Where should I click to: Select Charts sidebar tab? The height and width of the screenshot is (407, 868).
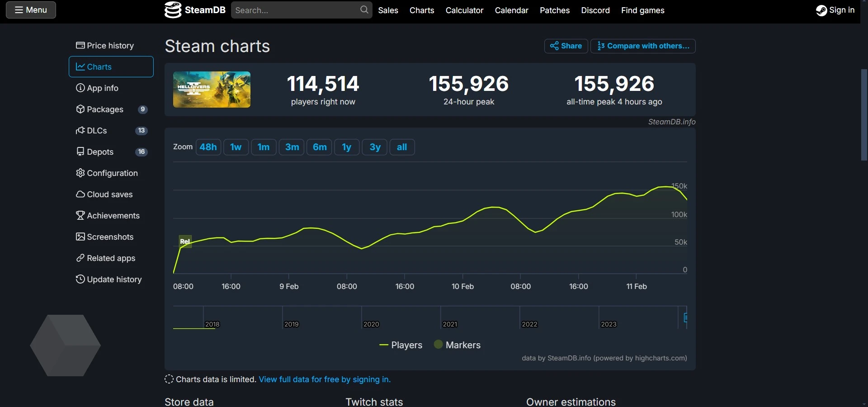(x=111, y=67)
